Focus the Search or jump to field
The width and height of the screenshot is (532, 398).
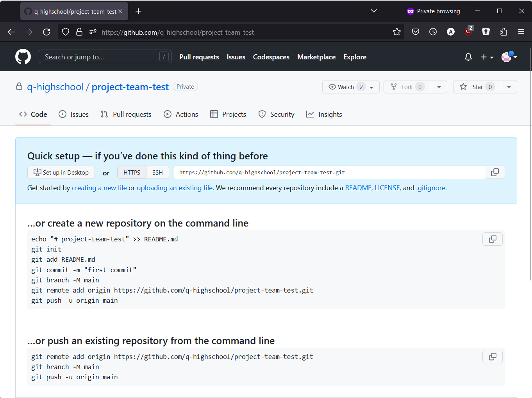point(102,57)
